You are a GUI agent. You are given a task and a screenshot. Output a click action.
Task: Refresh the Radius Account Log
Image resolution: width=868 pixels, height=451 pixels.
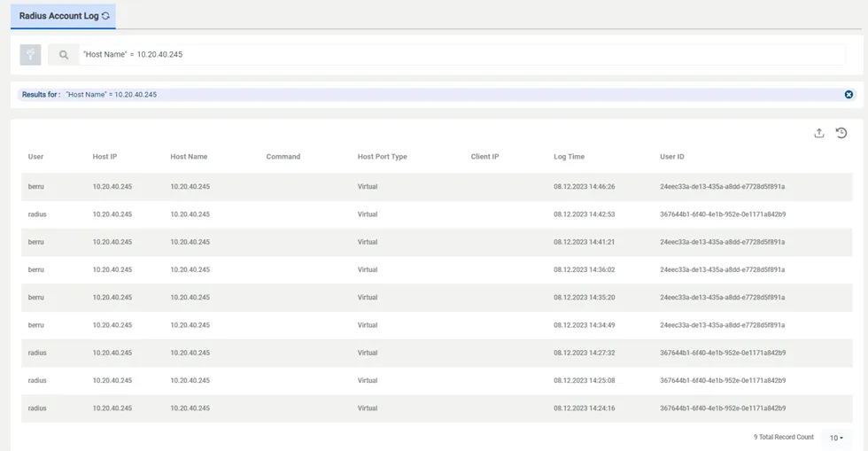[105, 16]
